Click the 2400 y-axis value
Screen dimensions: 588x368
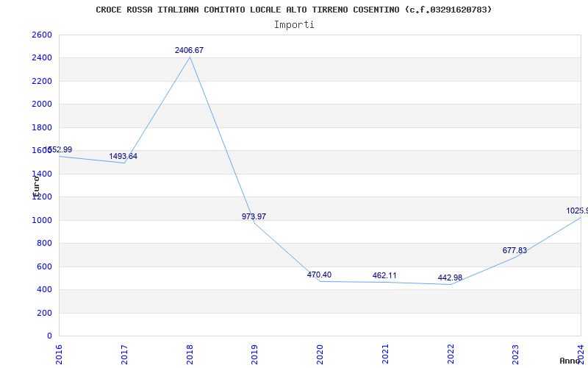point(42,58)
